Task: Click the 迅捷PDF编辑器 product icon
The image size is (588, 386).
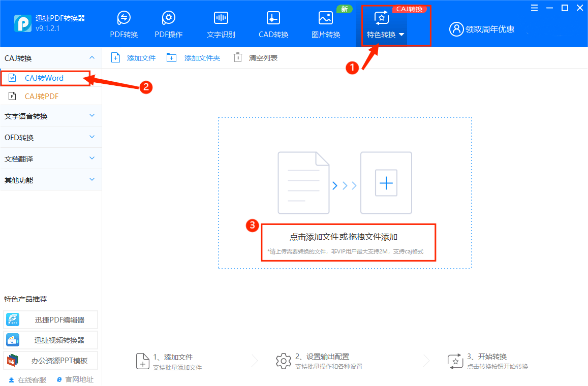Action: coord(13,319)
